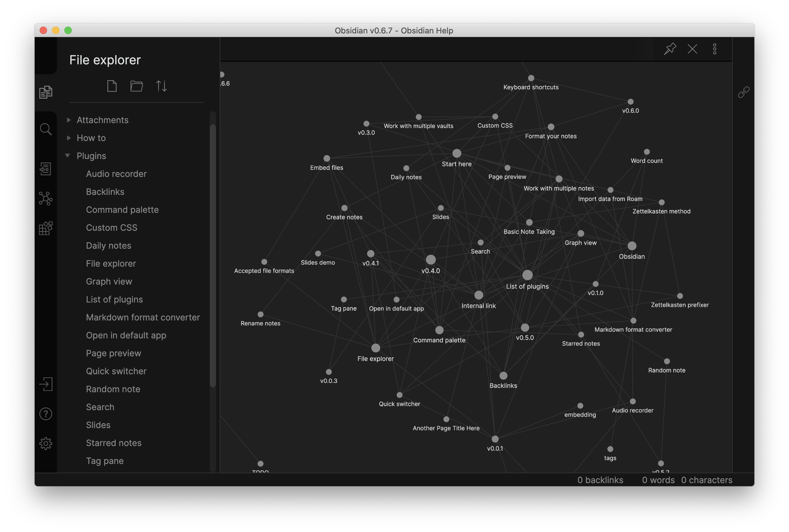789x532 pixels.
Task: Click the file explorer scrollbar
Action: 213,255
